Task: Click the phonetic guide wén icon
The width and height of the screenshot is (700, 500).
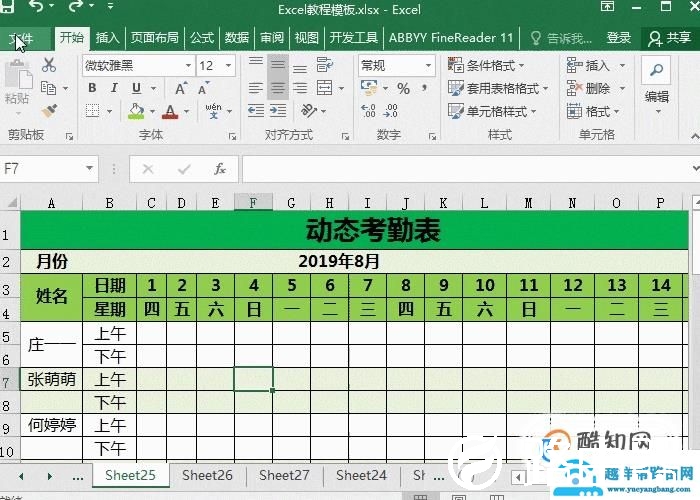Action: click(x=213, y=111)
